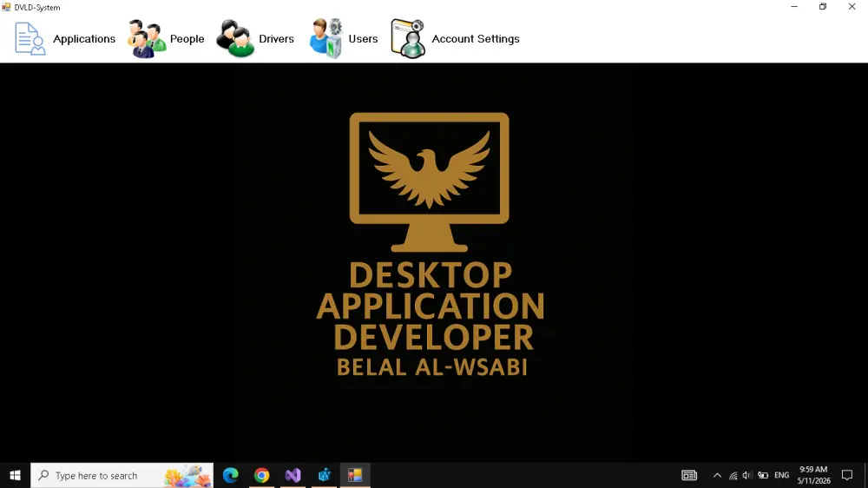
Task: Show hidden system tray icons
Action: [717, 475]
